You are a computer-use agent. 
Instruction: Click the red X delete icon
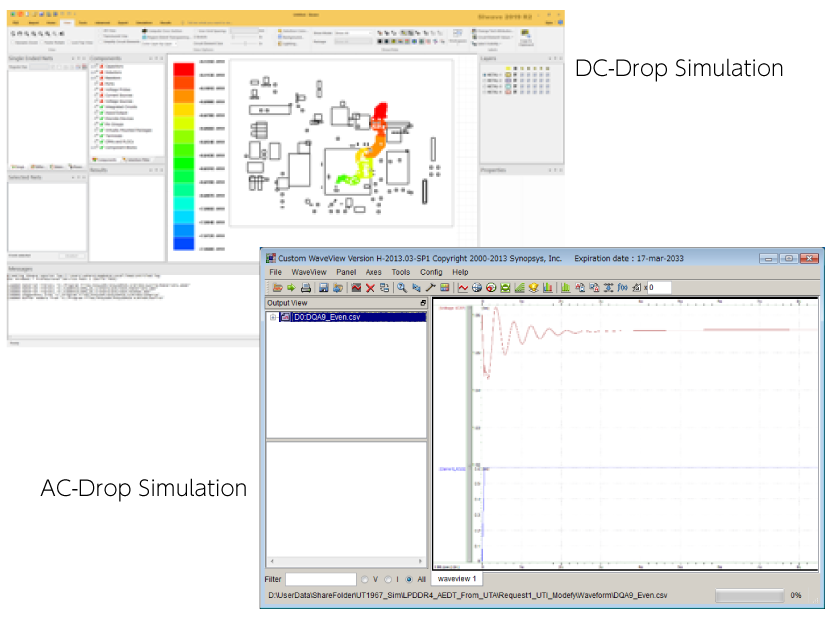(370, 288)
